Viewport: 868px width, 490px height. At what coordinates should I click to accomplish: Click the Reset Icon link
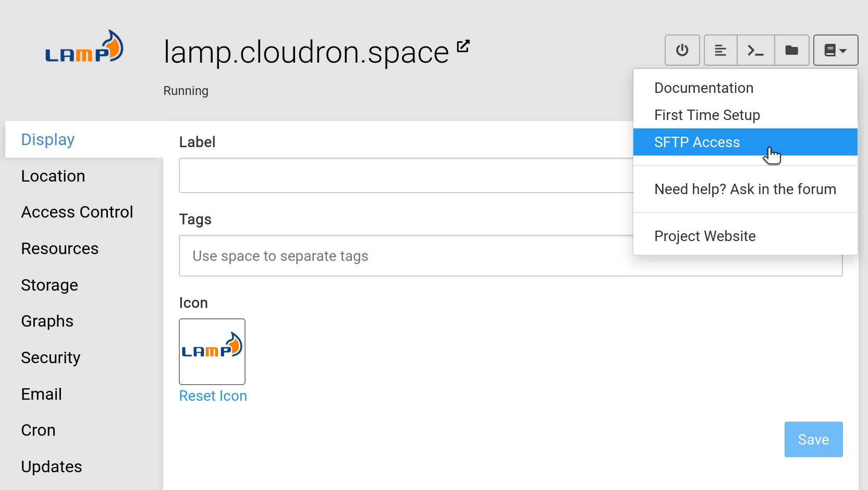[x=213, y=396]
